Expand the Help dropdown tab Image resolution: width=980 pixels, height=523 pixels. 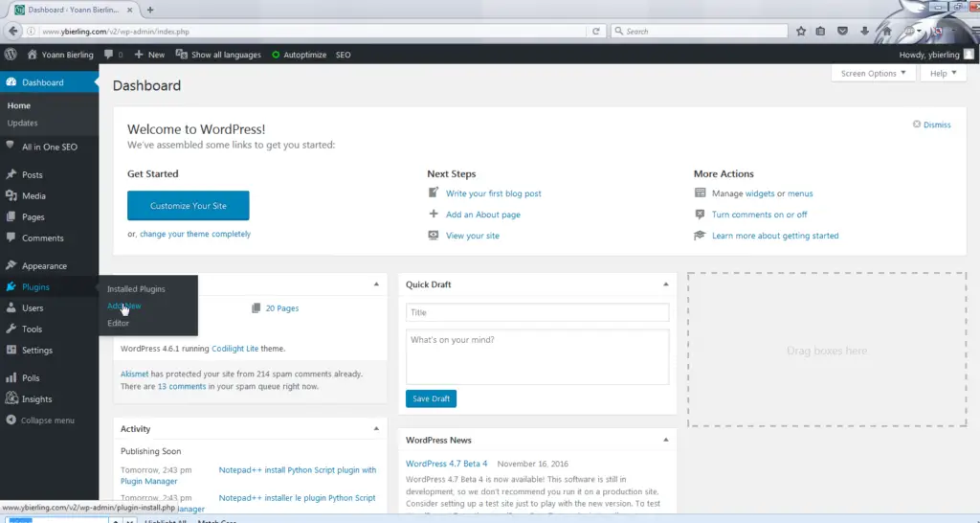coord(943,73)
